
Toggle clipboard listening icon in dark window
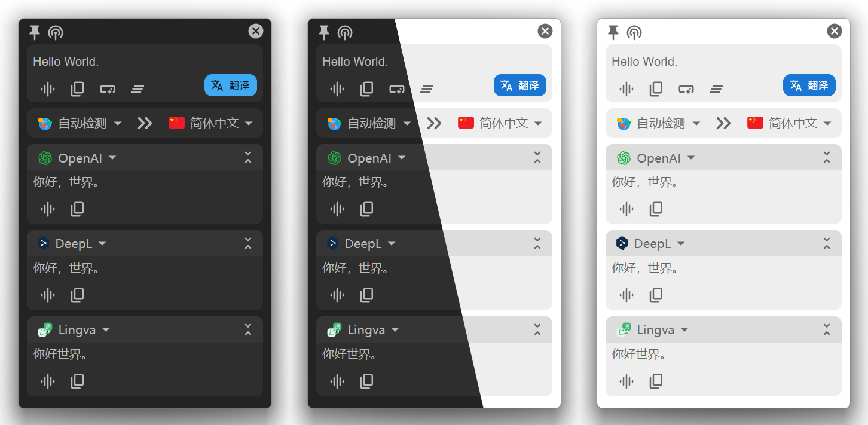point(56,32)
